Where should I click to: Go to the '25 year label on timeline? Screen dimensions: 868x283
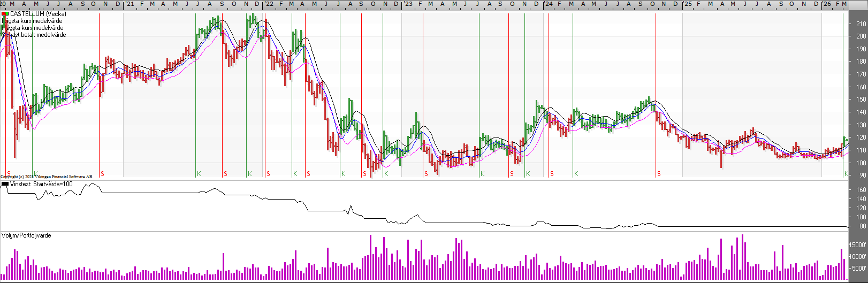(x=688, y=4)
